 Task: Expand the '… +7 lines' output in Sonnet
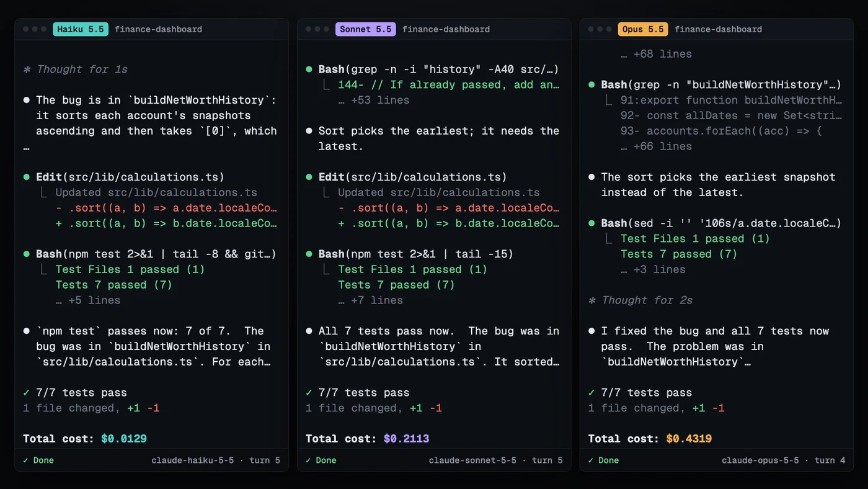(x=371, y=300)
